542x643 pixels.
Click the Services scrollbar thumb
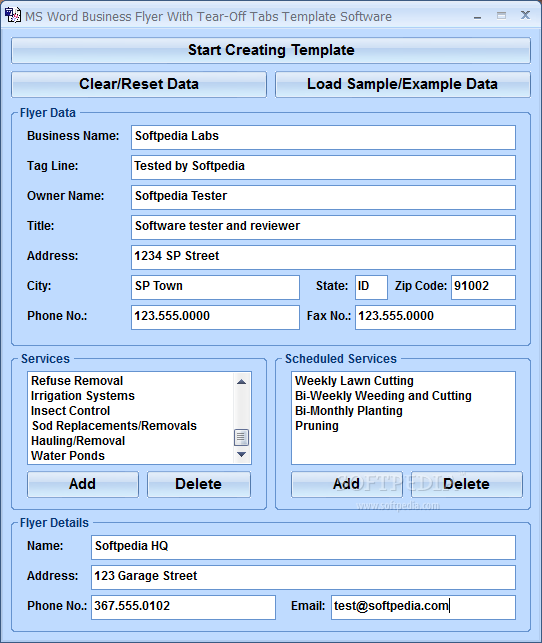click(241, 438)
